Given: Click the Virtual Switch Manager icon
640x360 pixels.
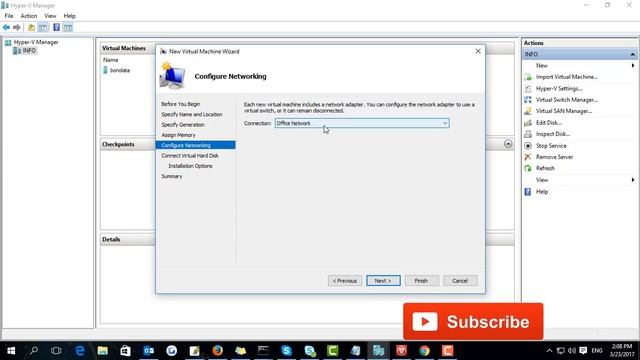Looking at the screenshot, I should [x=528, y=100].
